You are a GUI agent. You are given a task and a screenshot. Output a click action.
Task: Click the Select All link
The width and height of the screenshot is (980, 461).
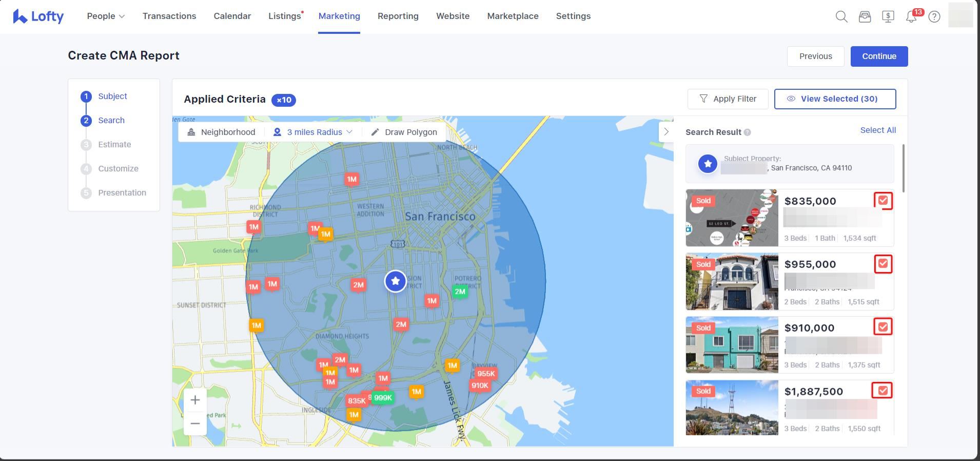click(x=878, y=130)
